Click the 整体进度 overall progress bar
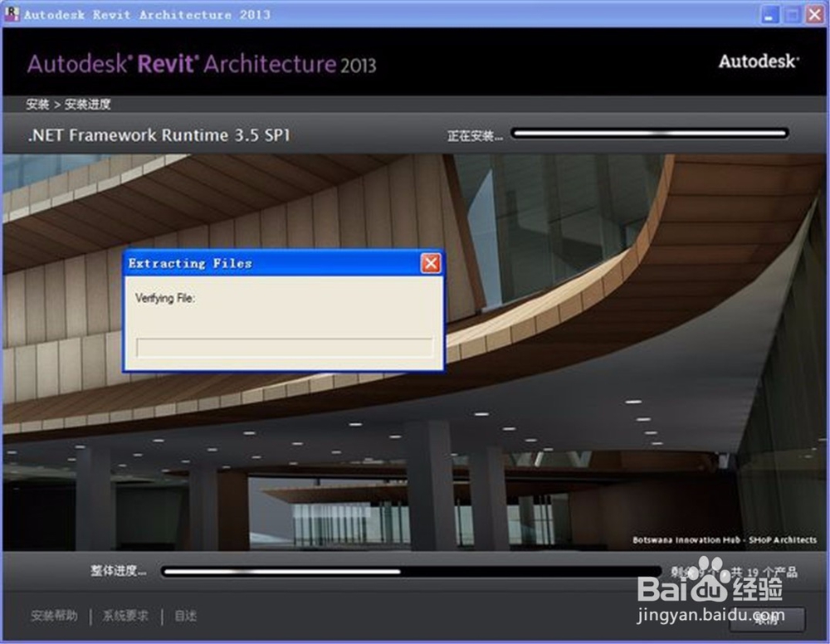The height and width of the screenshot is (644, 830). click(x=412, y=572)
